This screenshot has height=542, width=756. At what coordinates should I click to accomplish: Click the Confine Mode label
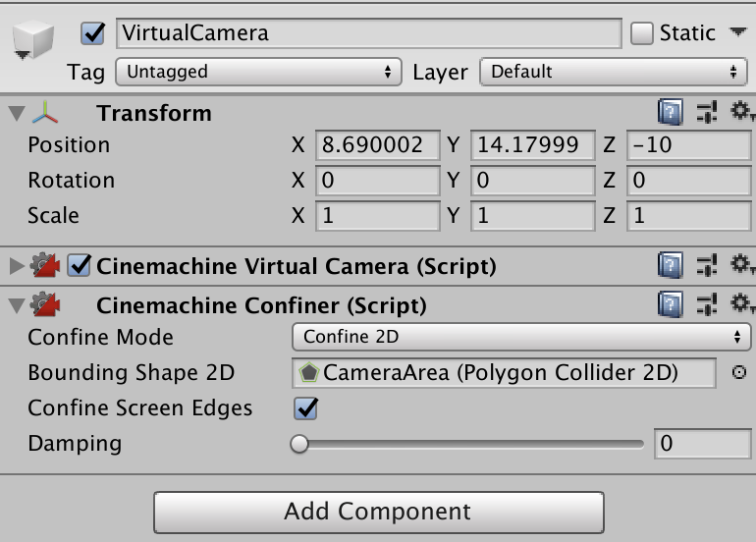click(x=100, y=337)
